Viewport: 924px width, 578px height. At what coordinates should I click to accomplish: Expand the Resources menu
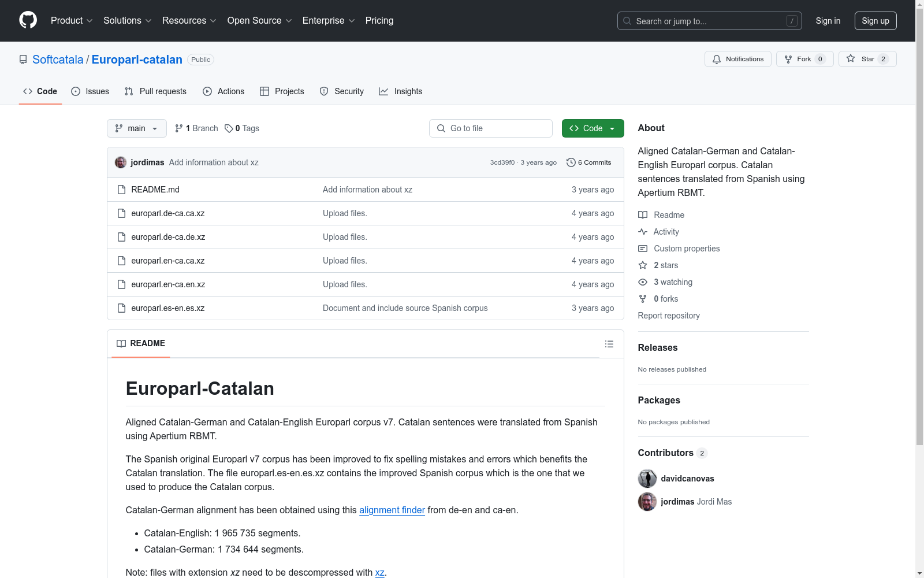pos(189,21)
